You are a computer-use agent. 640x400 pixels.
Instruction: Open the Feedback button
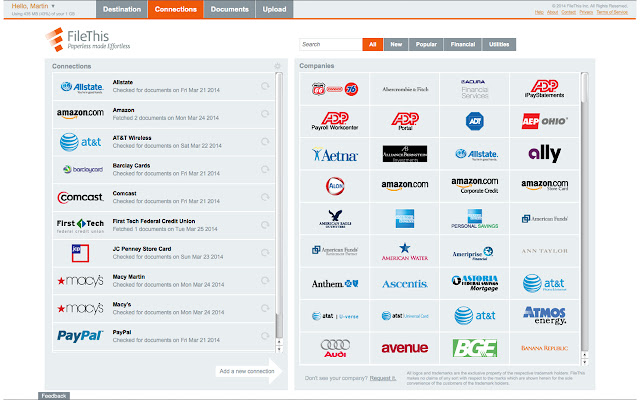pos(54,396)
